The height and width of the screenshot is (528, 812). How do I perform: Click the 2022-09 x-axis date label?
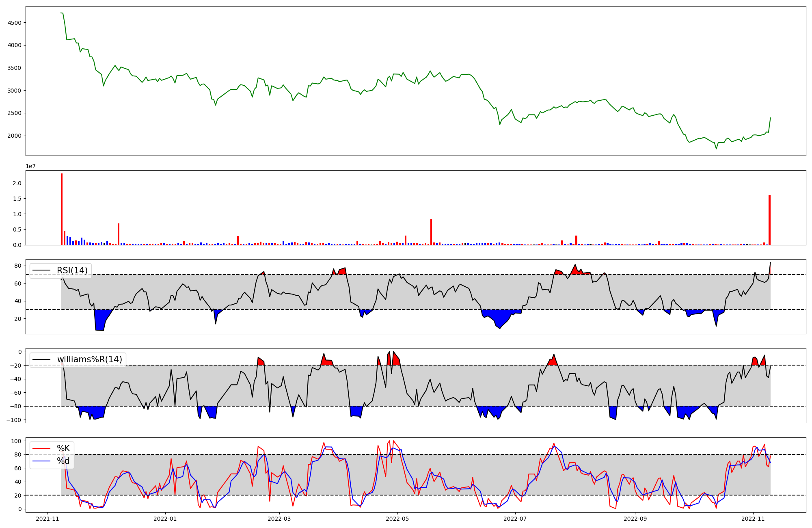coord(635,519)
